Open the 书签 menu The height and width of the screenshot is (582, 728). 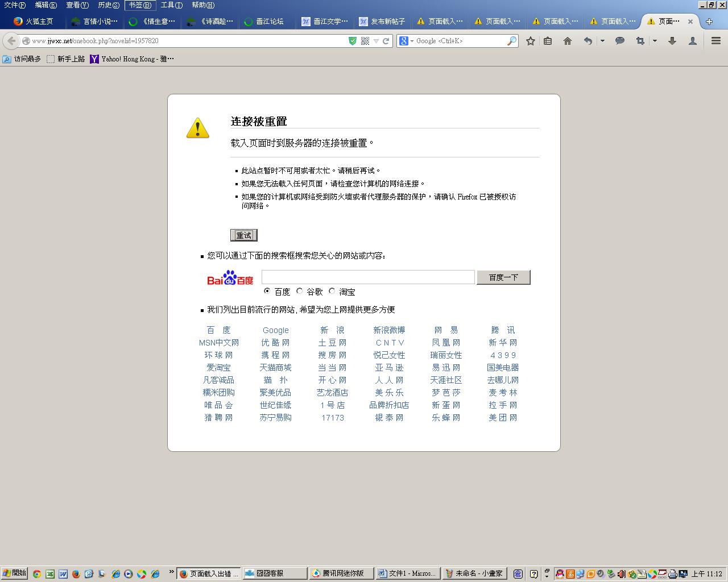point(140,5)
